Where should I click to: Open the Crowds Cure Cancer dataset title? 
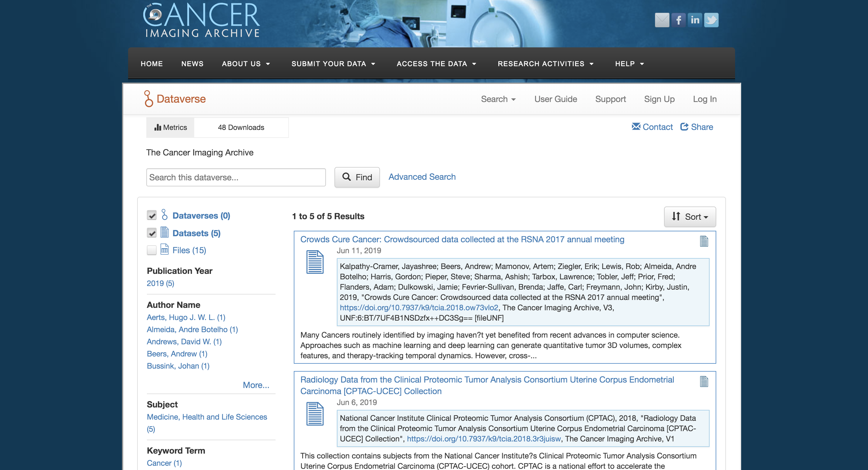462,239
